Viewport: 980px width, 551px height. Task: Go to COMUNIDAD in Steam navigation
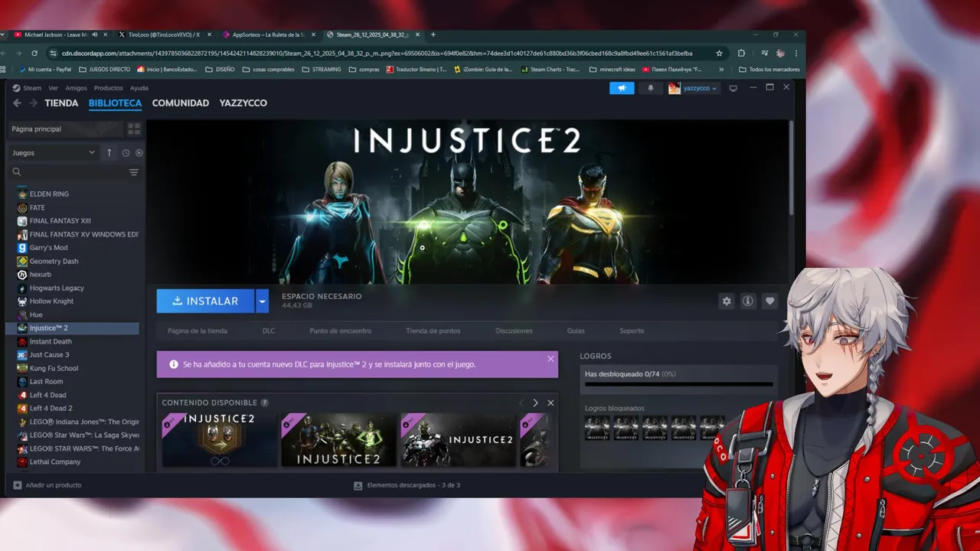[181, 103]
